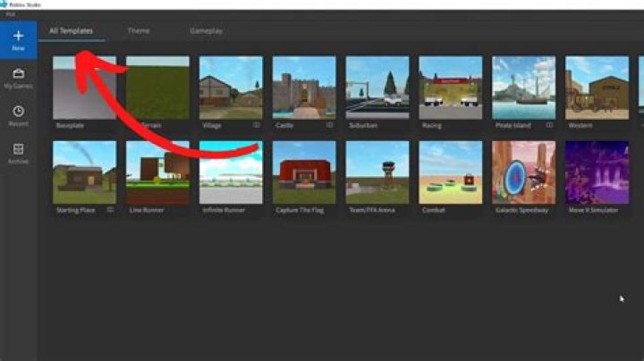Choose the Line Runner template
This screenshot has width=644, height=361.
157,172
